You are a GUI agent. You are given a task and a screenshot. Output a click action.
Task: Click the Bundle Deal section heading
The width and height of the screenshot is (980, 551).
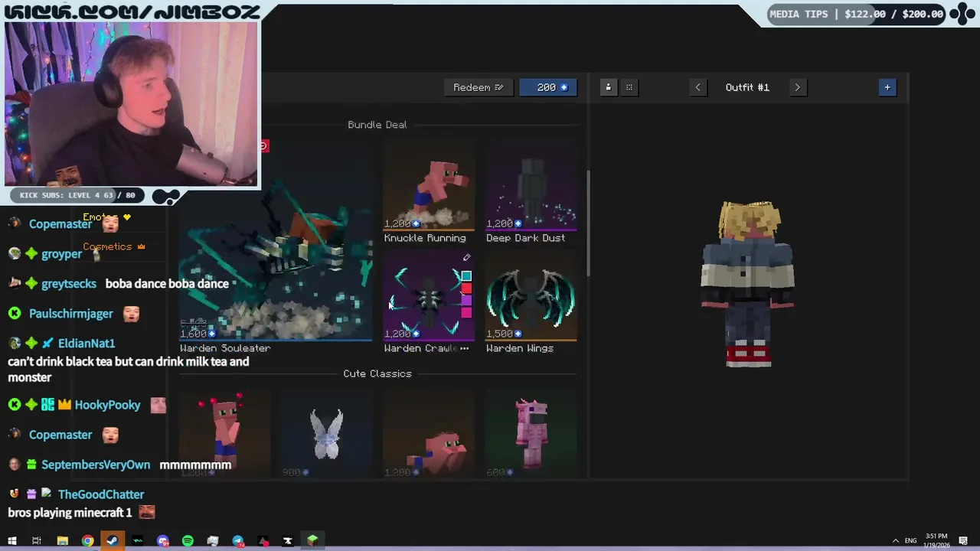[377, 125]
